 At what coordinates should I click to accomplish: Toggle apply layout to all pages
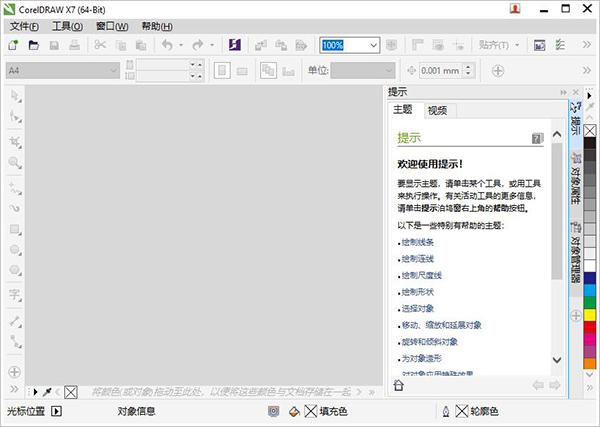click(268, 71)
